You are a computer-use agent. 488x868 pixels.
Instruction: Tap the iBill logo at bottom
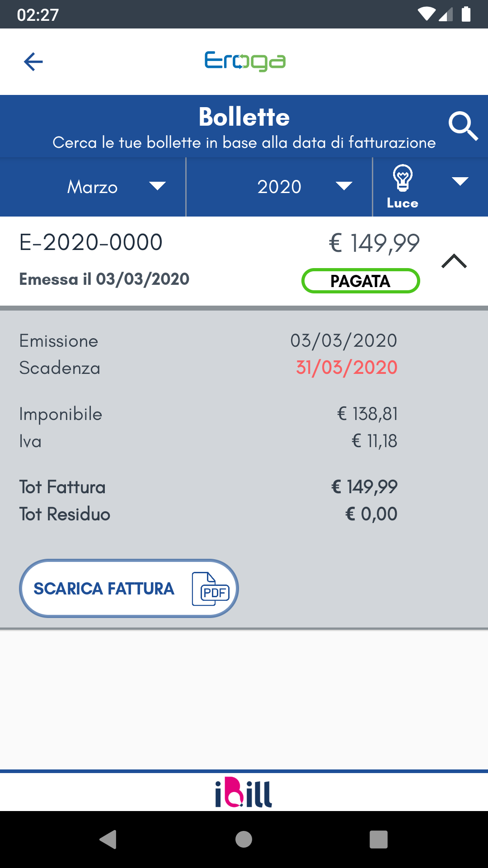[x=244, y=793]
